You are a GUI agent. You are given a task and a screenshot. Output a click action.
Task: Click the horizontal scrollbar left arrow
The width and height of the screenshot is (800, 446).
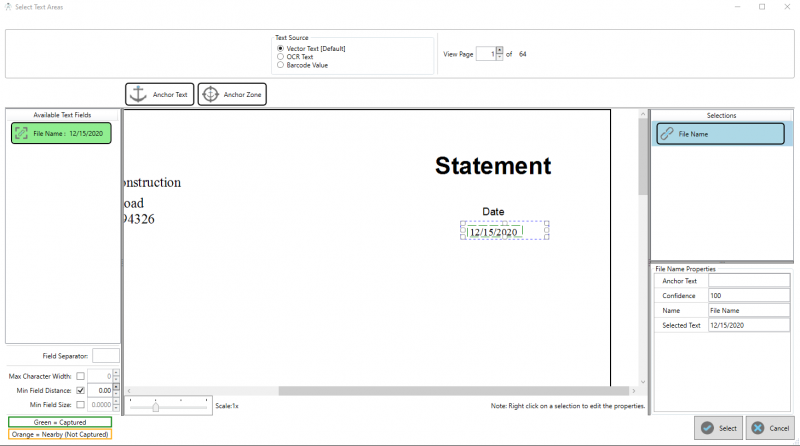click(x=128, y=390)
